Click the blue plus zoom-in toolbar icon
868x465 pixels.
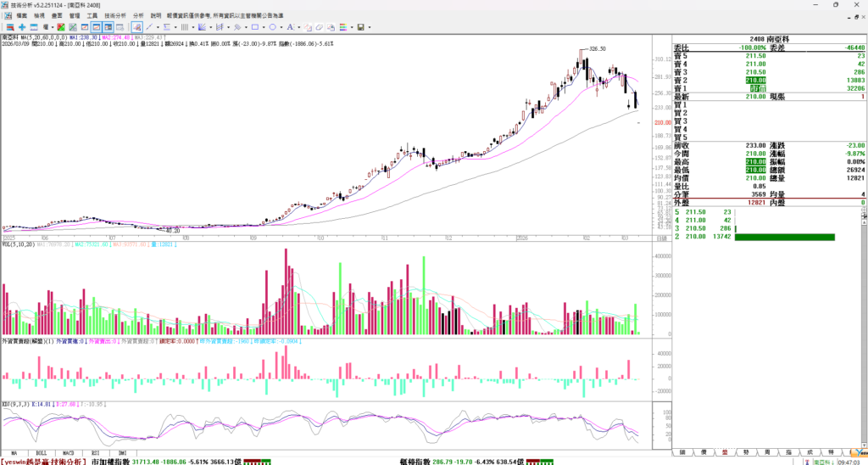(x=22, y=27)
